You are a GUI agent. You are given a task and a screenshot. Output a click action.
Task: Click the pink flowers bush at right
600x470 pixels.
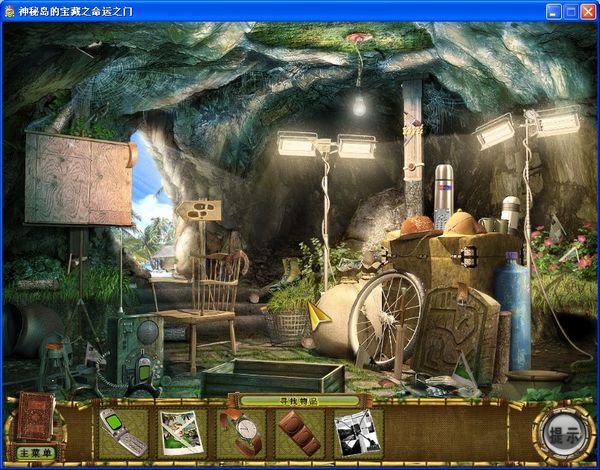(x=563, y=249)
